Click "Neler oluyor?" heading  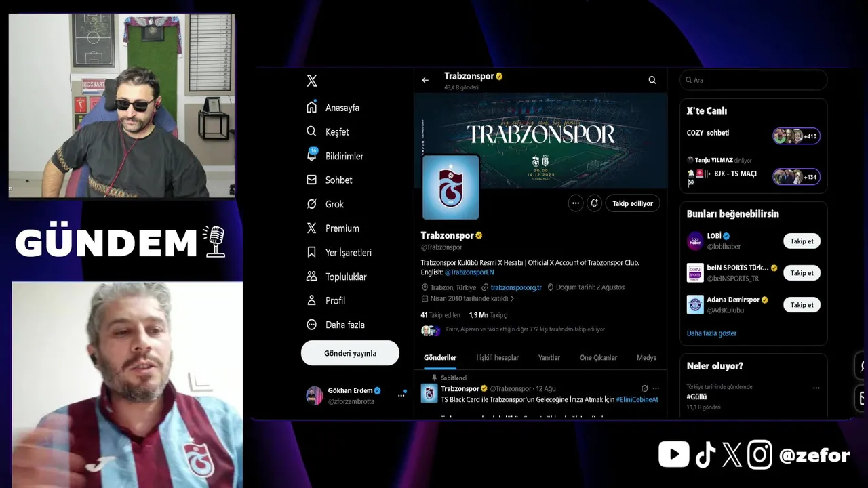tap(715, 366)
